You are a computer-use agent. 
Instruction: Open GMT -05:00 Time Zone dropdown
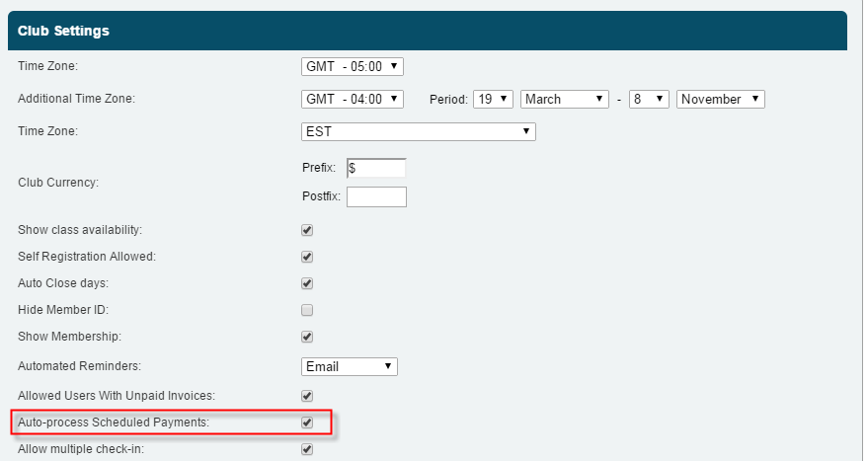point(353,66)
